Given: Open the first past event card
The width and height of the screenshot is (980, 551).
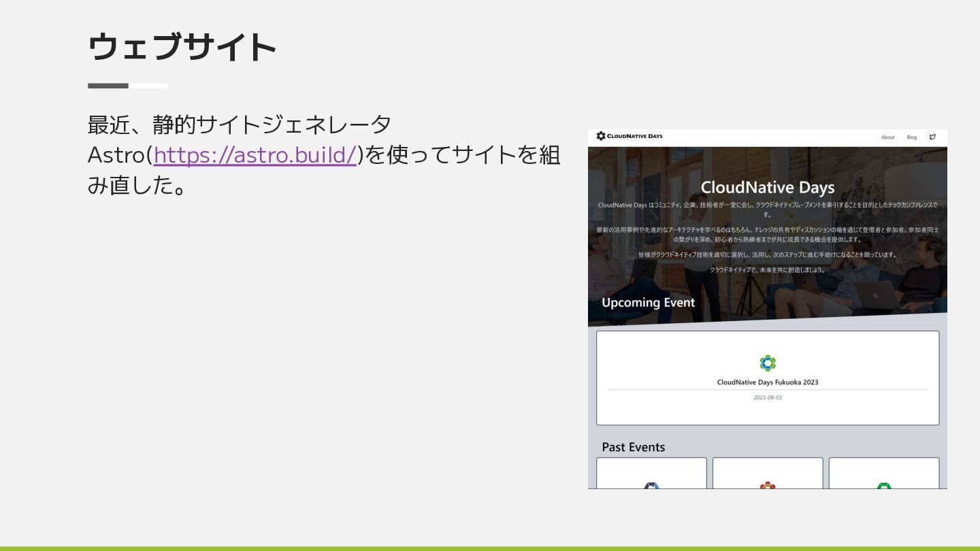Looking at the screenshot, I should [x=651, y=473].
